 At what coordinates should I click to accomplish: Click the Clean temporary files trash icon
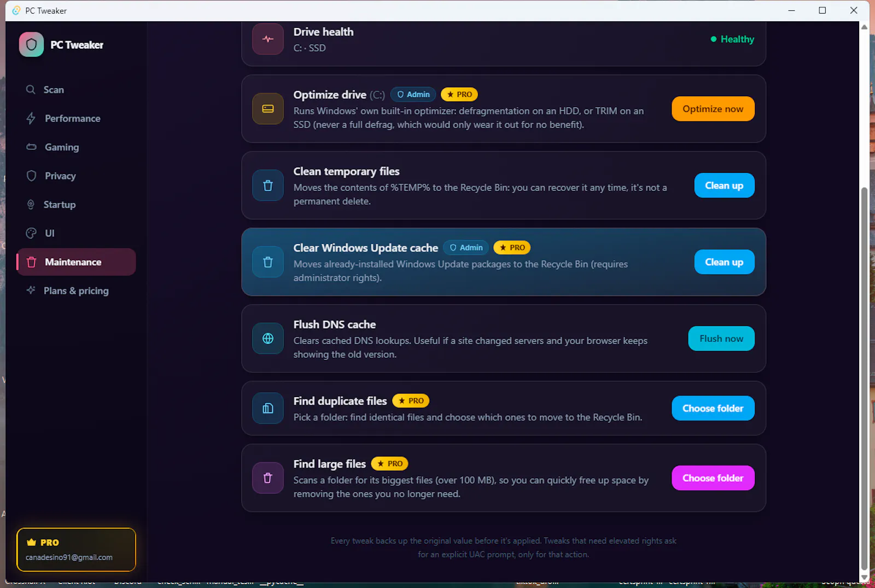268,185
